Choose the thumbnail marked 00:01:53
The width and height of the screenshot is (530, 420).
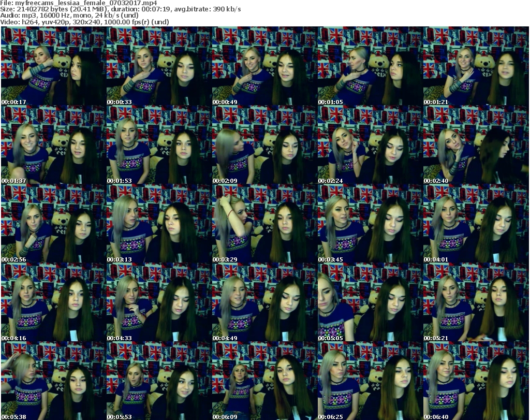(159, 144)
